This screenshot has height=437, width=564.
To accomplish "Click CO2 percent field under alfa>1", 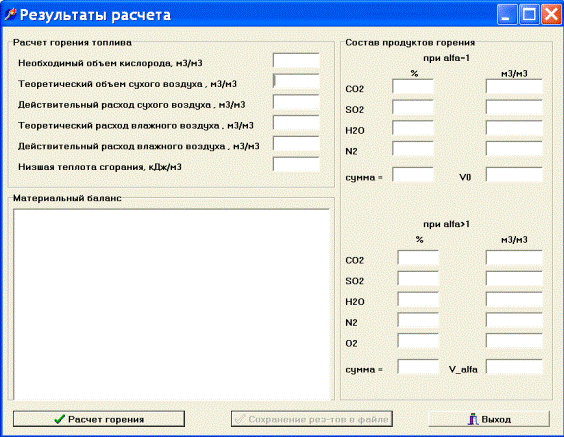I will 418,258.
